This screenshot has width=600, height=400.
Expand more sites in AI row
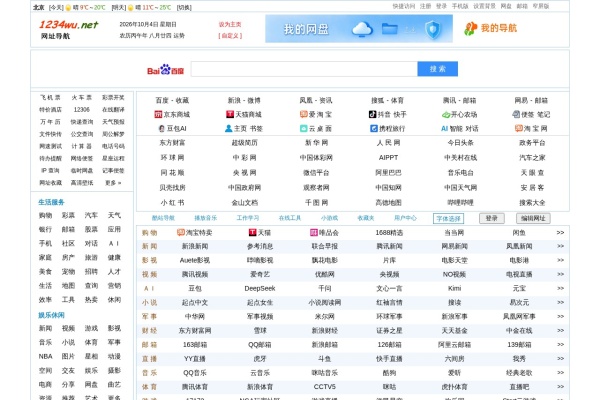point(560,289)
